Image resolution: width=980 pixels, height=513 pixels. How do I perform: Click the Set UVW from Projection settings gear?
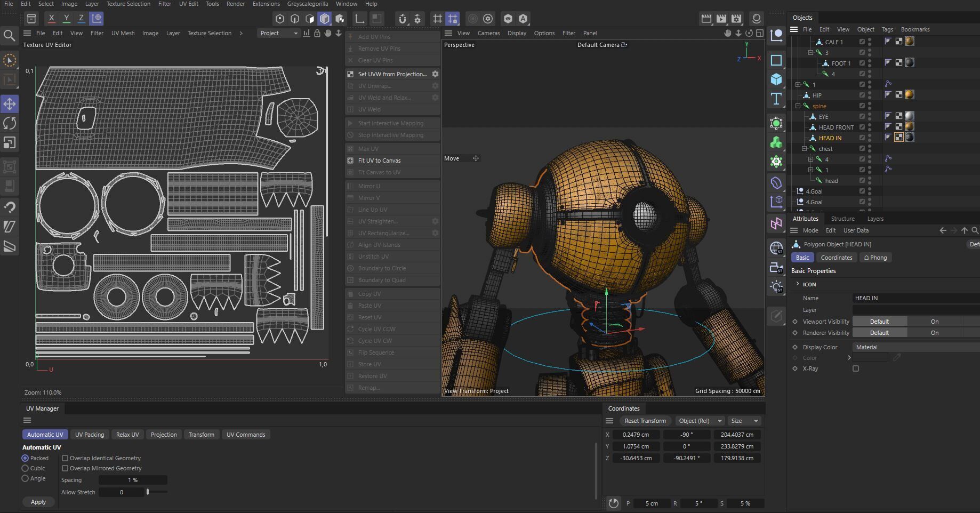click(x=435, y=74)
